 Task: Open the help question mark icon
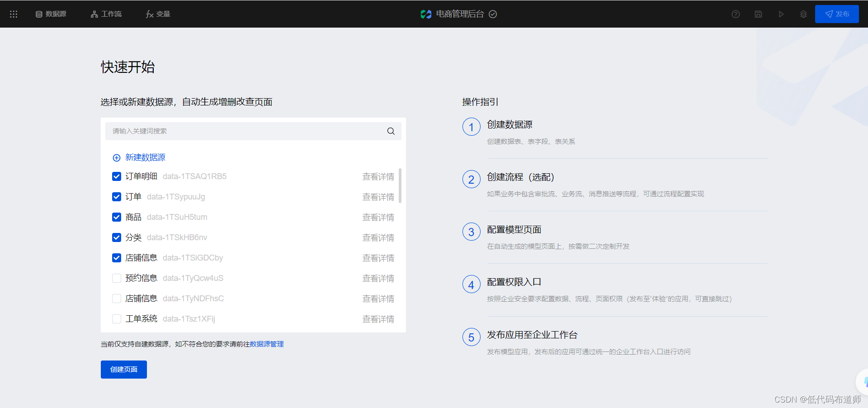coord(736,14)
